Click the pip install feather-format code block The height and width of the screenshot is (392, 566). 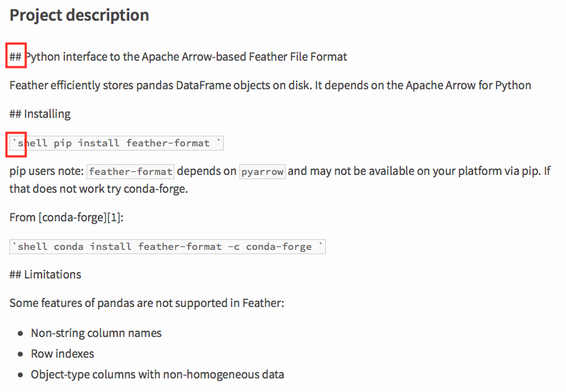point(116,144)
